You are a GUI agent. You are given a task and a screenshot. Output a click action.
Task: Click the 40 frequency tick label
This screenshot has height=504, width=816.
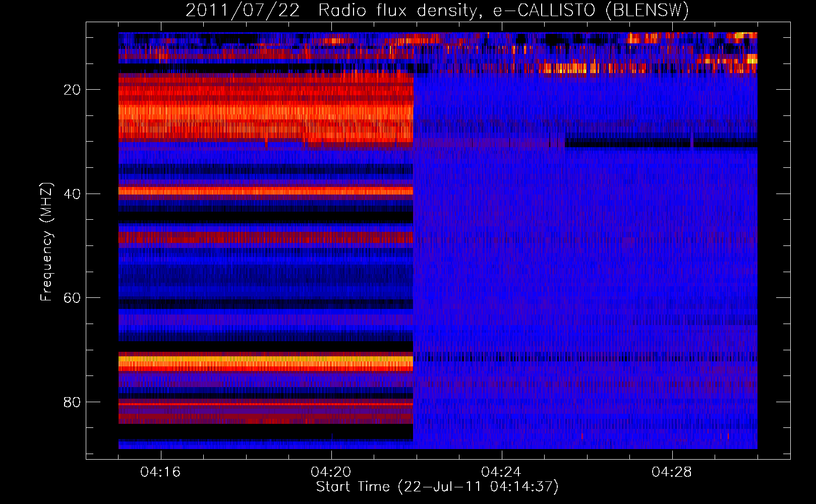(72, 194)
